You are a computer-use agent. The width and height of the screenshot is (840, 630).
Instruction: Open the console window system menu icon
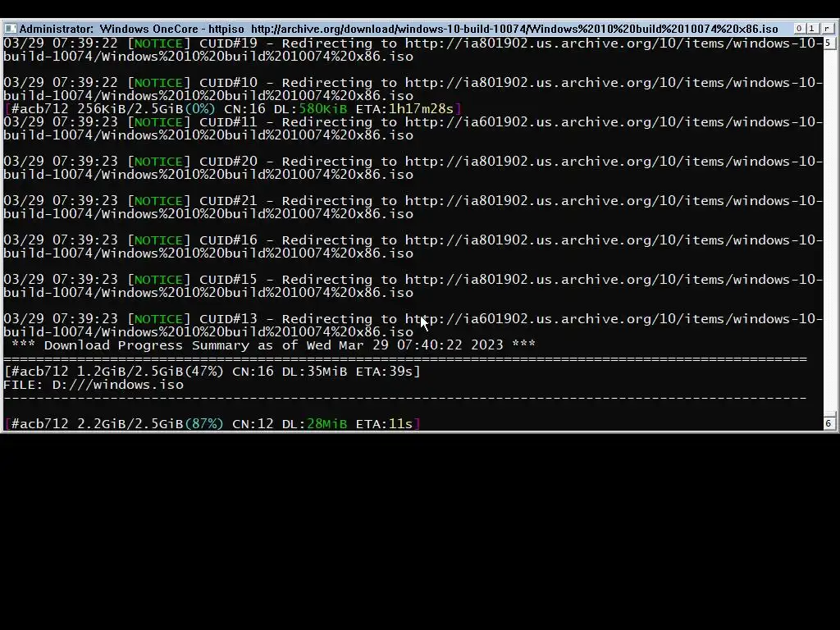pyautogui.click(x=10, y=29)
